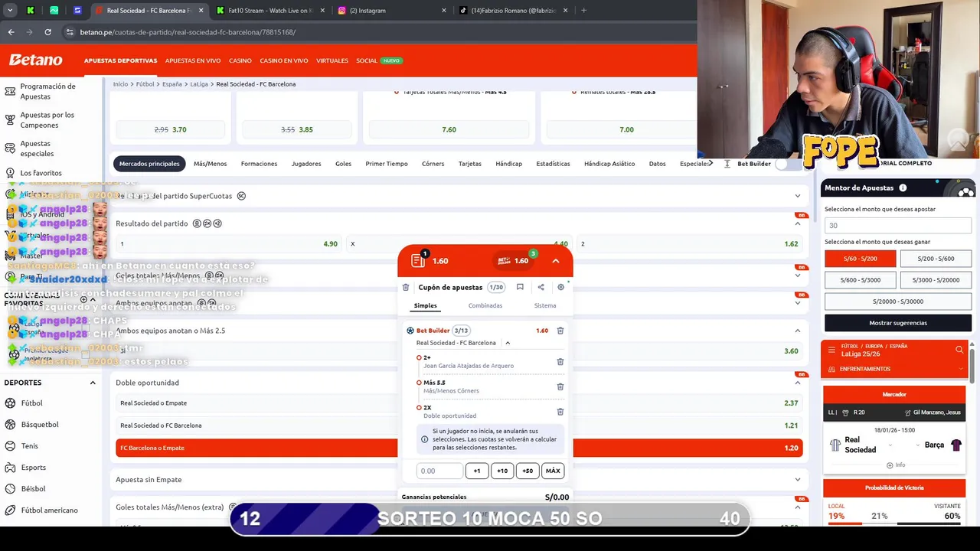Viewport: 980px width, 551px height.
Task: Reload the browser page
Action: click(47, 32)
